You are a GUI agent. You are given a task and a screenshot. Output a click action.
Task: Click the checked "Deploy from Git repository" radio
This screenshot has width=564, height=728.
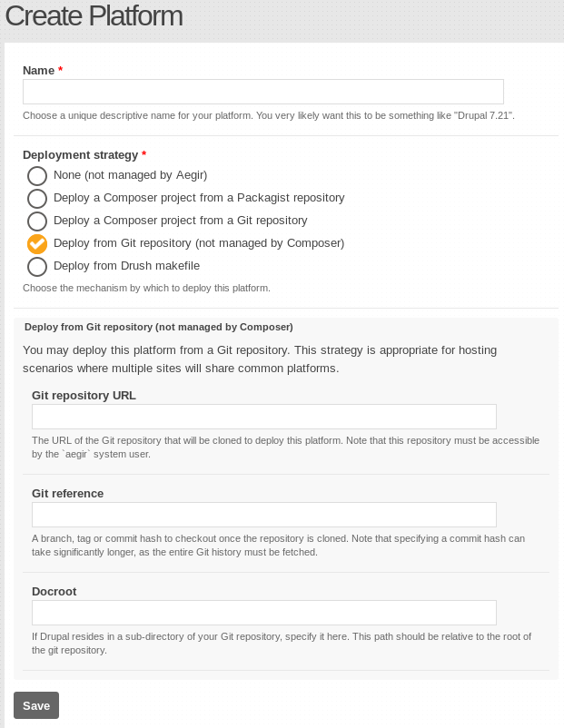click(37, 244)
